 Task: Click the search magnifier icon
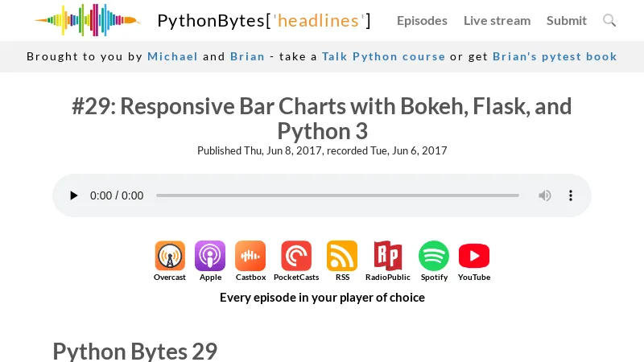tap(609, 20)
